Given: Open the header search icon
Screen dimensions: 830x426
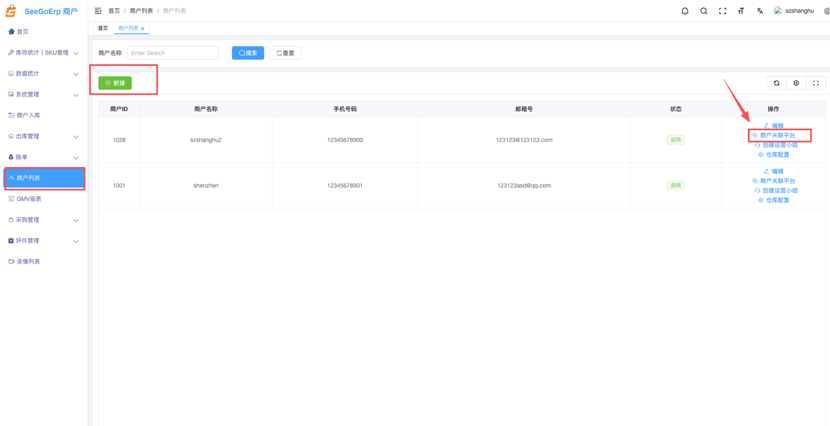Looking at the screenshot, I should click(704, 11).
